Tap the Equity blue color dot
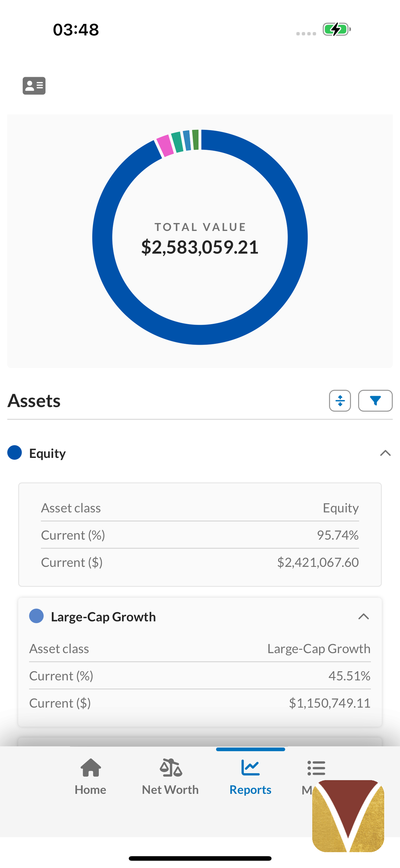The width and height of the screenshot is (400, 868). (x=15, y=453)
